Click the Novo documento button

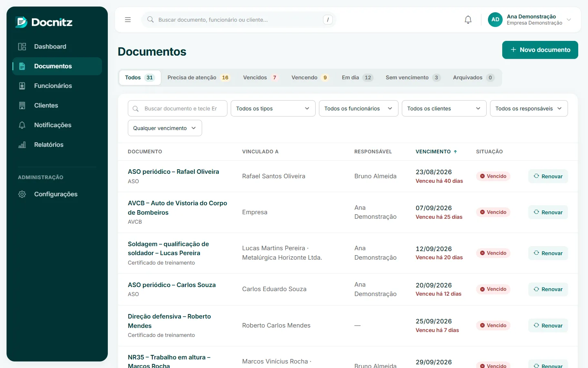[x=540, y=50]
